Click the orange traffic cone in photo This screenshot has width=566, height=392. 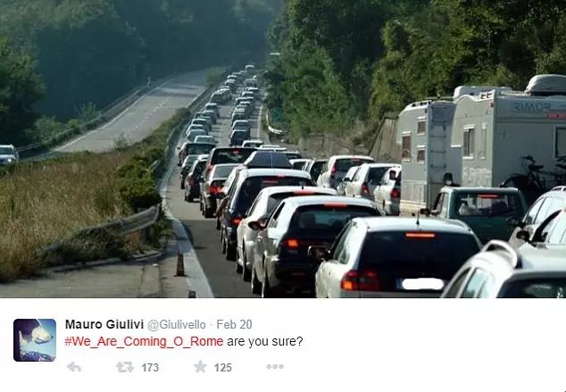(x=179, y=263)
